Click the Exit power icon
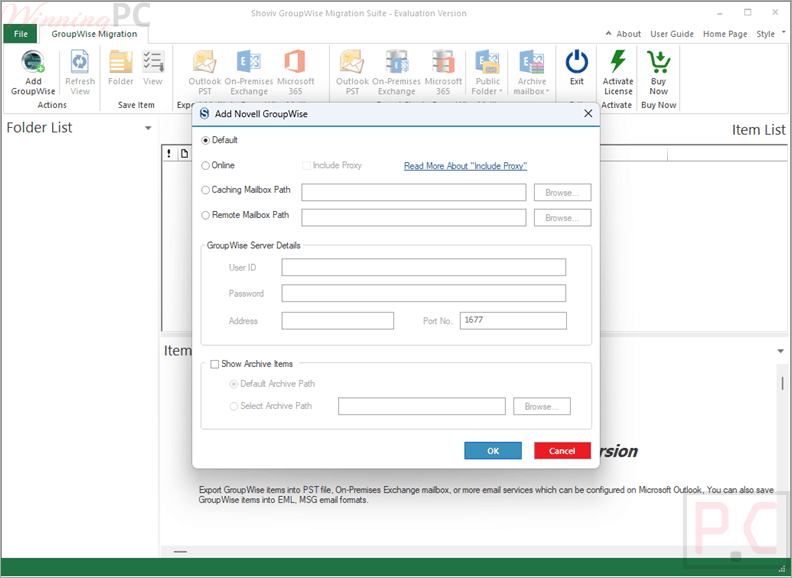Screen dimensions: 792x578 (576, 62)
